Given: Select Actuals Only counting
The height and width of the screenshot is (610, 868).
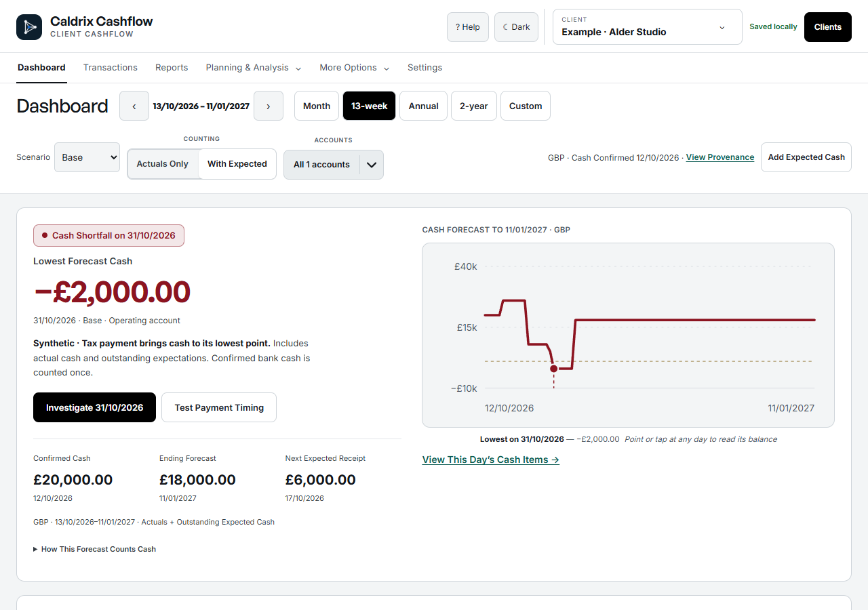Looking at the screenshot, I should (163, 164).
